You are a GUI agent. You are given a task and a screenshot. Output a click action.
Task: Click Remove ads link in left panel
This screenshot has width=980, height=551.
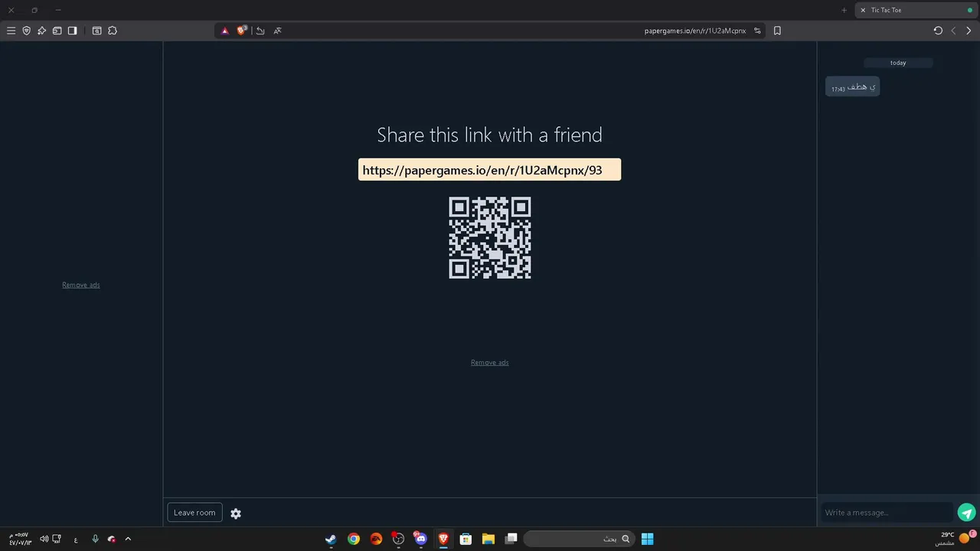[81, 285]
